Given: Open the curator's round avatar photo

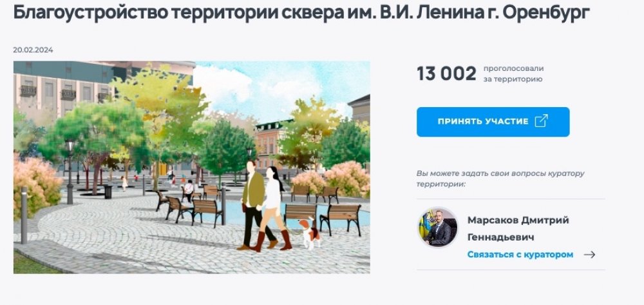Looking at the screenshot, I should pos(438,228).
